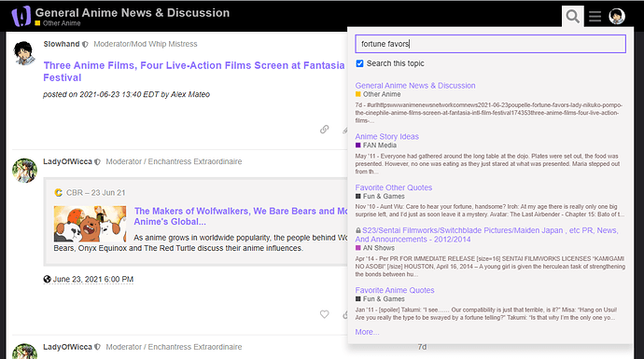The height and width of the screenshot is (359, 644).
Task: Click General Anime News & Discussion header title
Action: [x=133, y=13]
